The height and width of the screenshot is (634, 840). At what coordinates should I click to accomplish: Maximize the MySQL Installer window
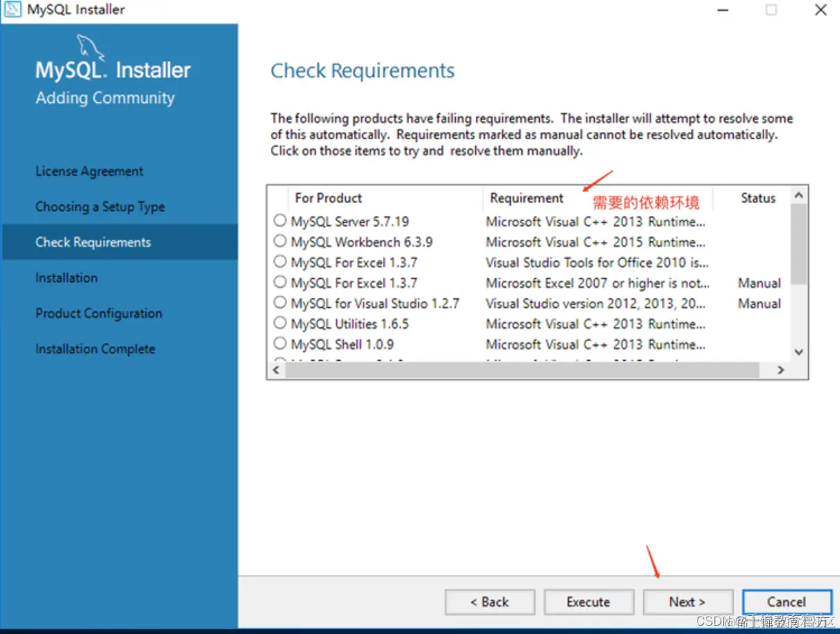coord(771,10)
